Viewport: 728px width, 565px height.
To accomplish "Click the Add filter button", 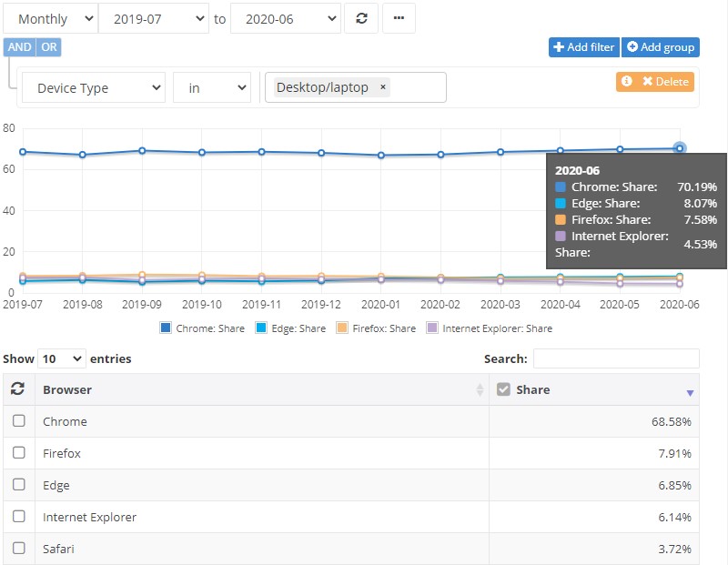I will click(x=583, y=47).
